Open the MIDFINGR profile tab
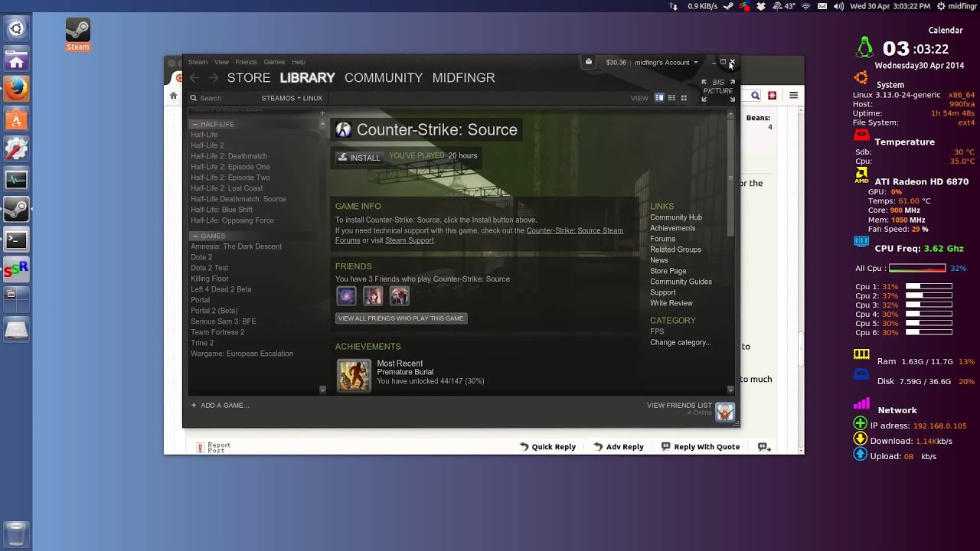This screenshot has width=980, height=551. coord(463,77)
